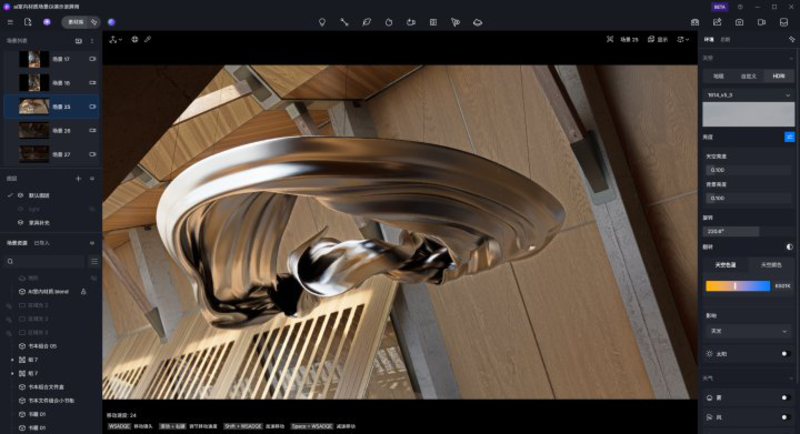This screenshot has height=434, width=800.
Task: Click the list view icon beside search
Action: (94, 262)
